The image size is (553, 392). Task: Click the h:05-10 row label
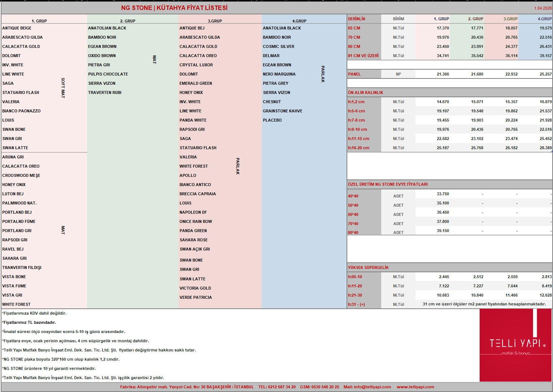[x=355, y=277]
